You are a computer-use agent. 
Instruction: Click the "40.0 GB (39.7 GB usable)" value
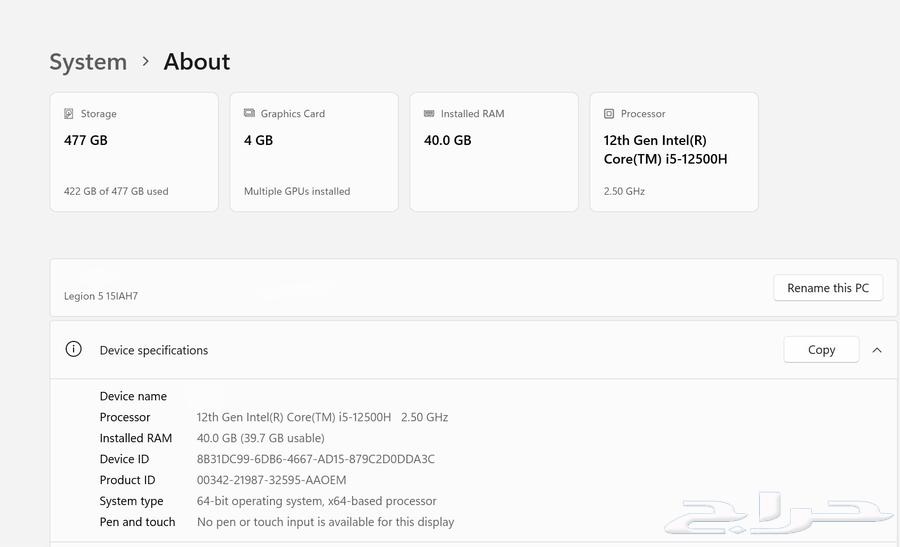(261, 438)
